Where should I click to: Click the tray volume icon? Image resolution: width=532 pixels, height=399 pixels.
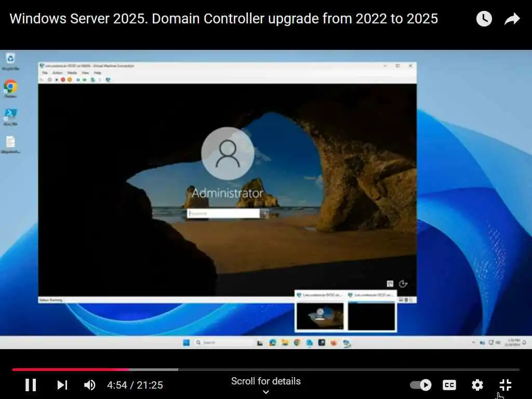coord(498,343)
